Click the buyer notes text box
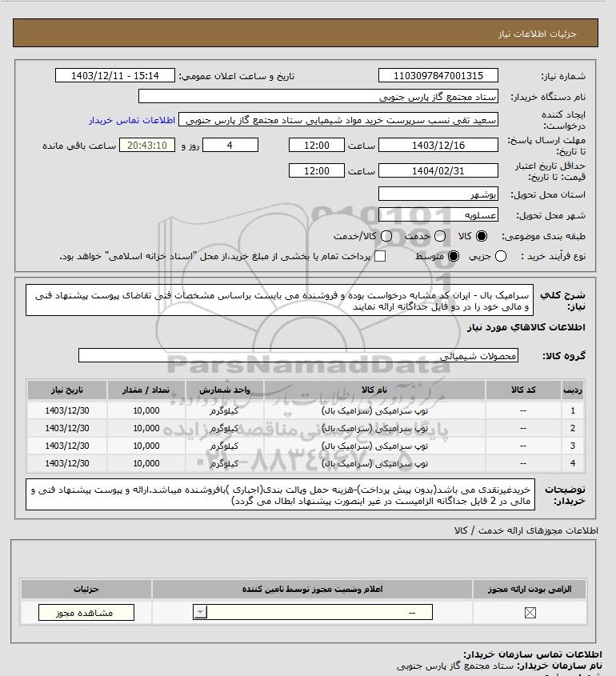Viewport: 616px width, 676px height. click(x=280, y=495)
